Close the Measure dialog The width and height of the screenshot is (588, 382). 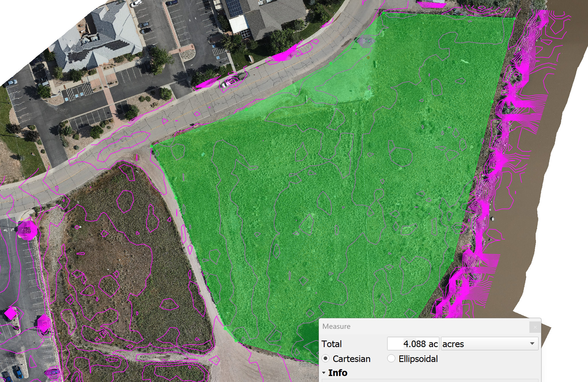[535, 327]
